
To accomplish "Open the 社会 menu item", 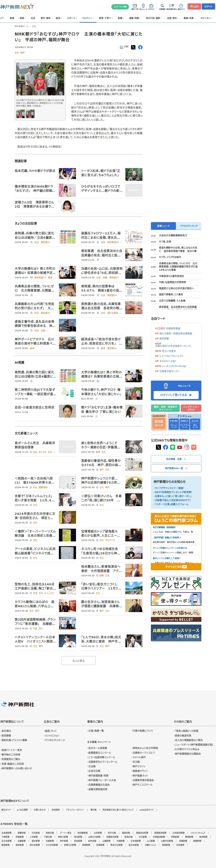I will coord(33,18).
